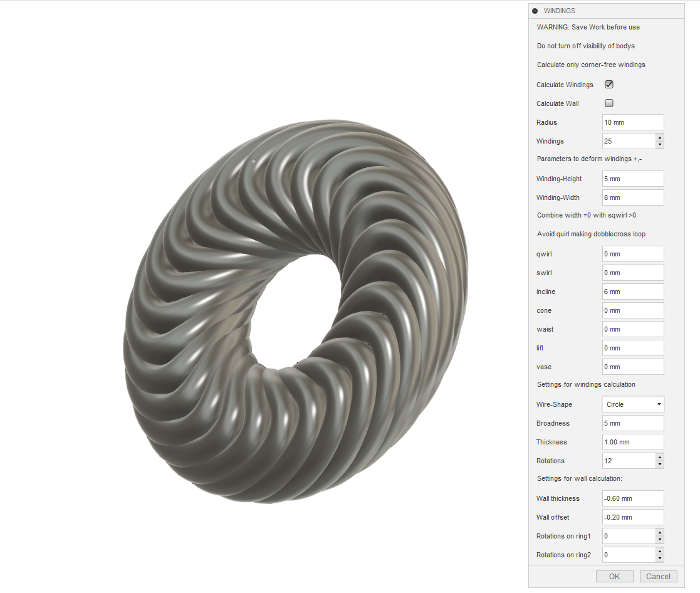
Task: Decrease Rotations on ring2 value
Action: tap(660, 558)
